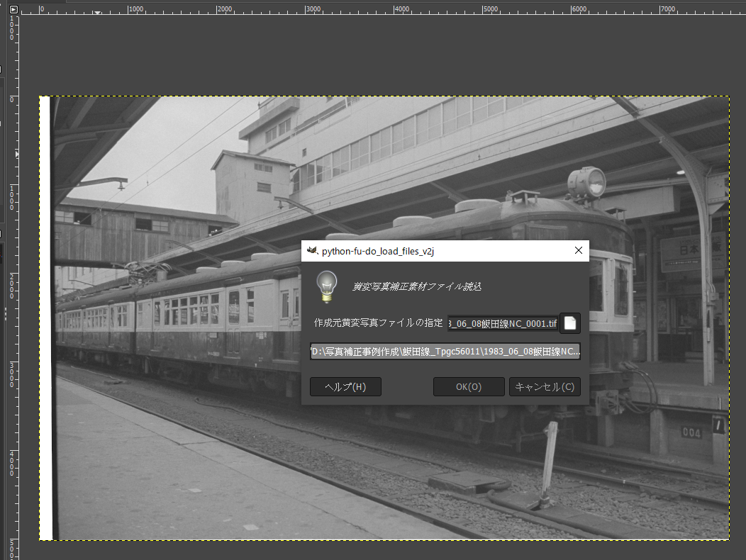This screenshot has height=560, width=746.
Task: Click the GIMP Wilber icon in the dialog title bar
Action: [312, 250]
